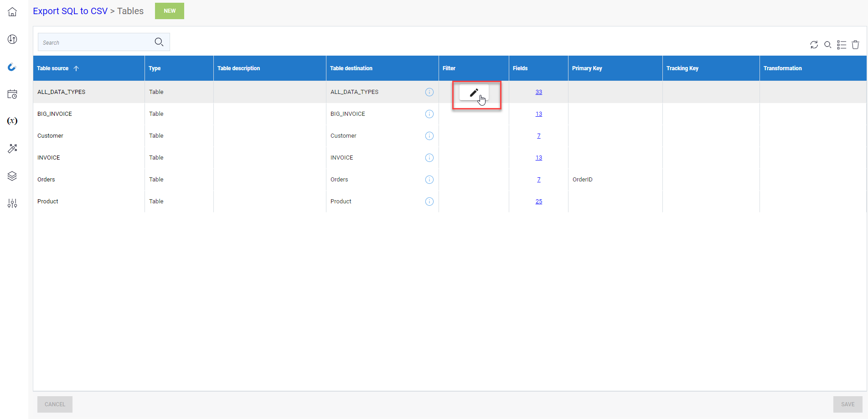
Task: Open the scheduler calendar icon in sidebar
Action: pos(12,94)
